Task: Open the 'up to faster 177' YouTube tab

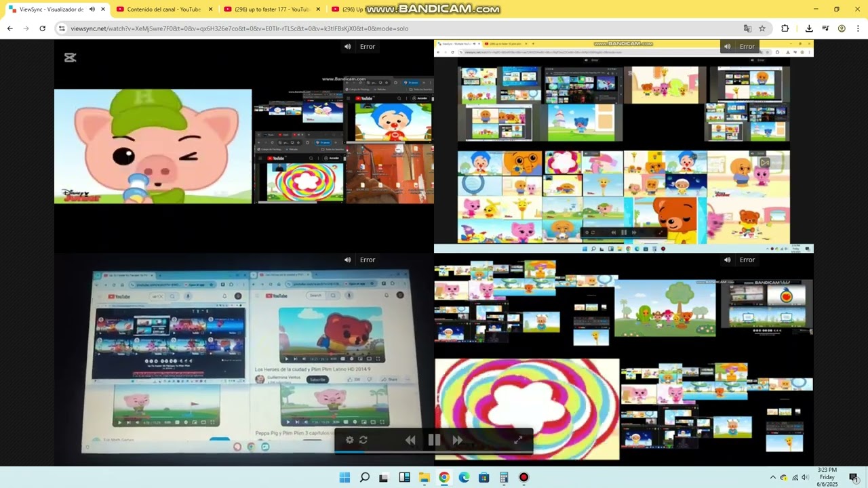Action: pyautogui.click(x=271, y=9)
